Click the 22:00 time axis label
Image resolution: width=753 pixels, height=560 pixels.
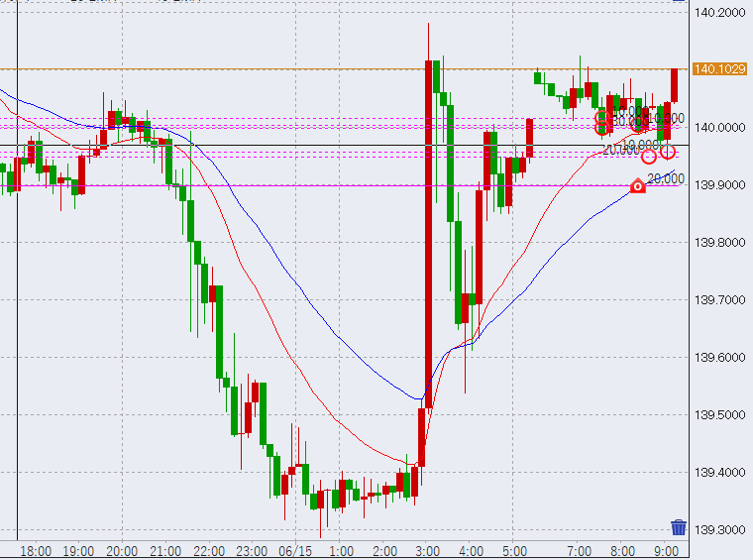point(208,550)
